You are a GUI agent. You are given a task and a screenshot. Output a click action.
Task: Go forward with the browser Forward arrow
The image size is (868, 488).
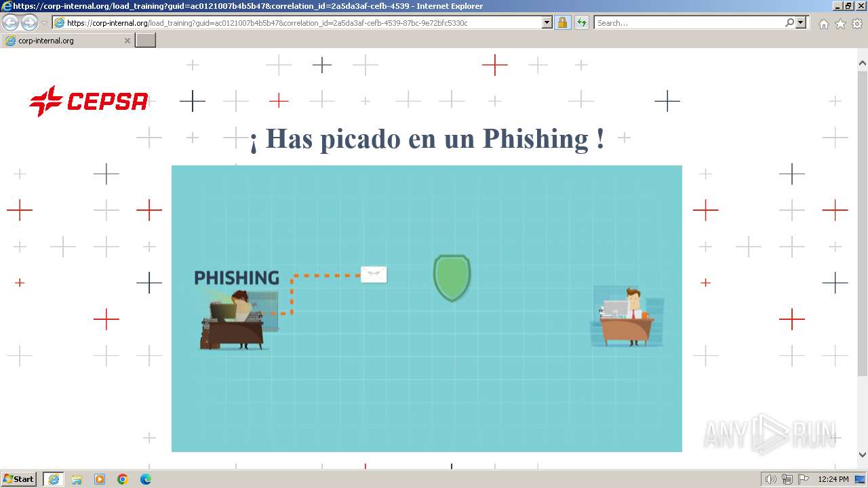click(x=29, y=22)
